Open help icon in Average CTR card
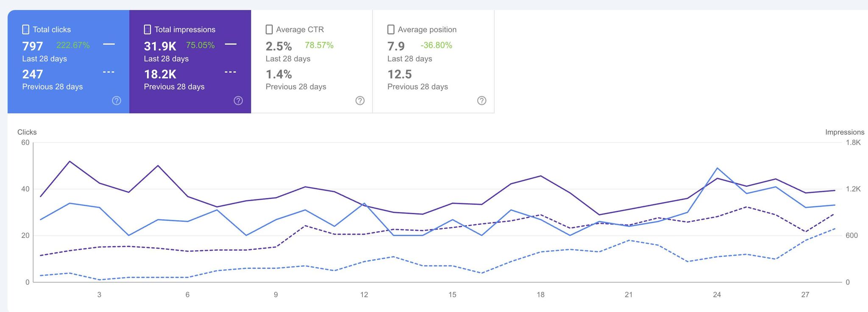 (x=360, y=101)
